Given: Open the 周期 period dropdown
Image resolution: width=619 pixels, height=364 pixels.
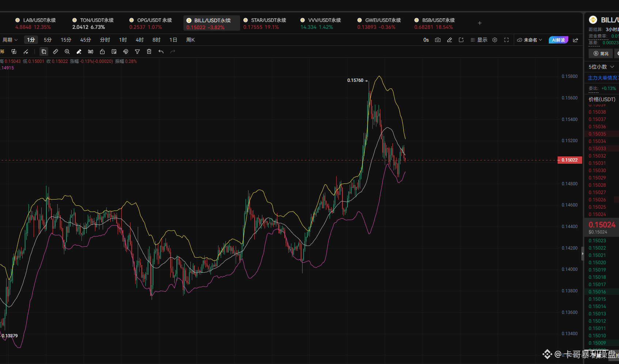Looking at the screenshot, I should (x=10, y=40).
